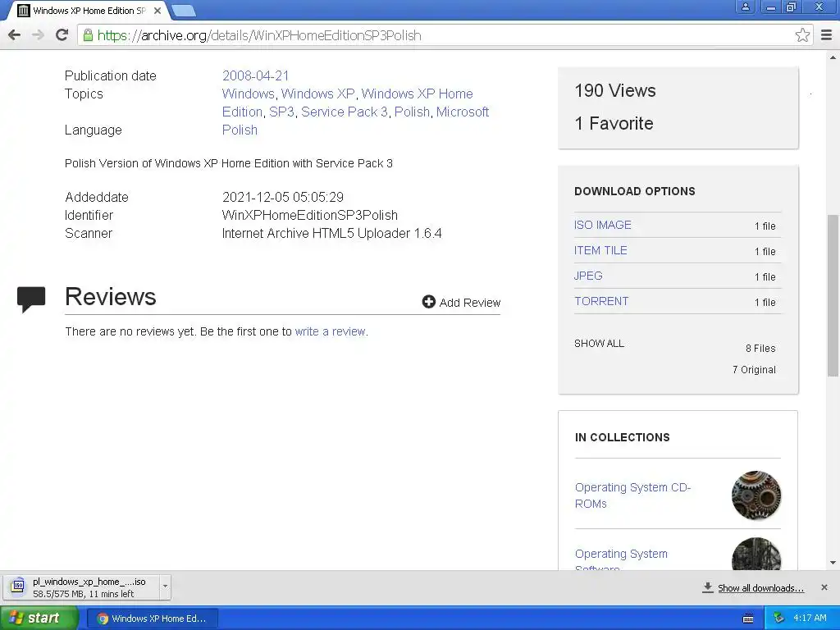Viewport: 840px width, 630px height.
Task: Click Show all downloads link
Action: (760, 588)
